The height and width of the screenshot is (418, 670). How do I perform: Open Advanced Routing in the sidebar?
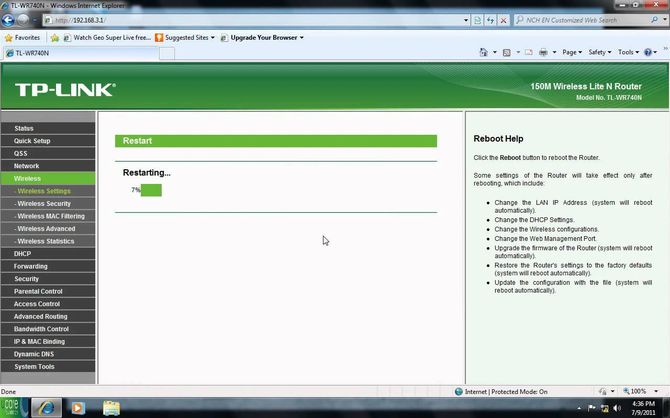pos(48,316)
